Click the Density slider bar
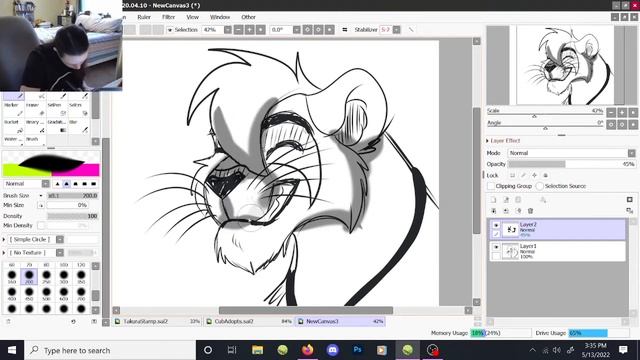Viewport: 640px width, 360px height. point(73,216)
